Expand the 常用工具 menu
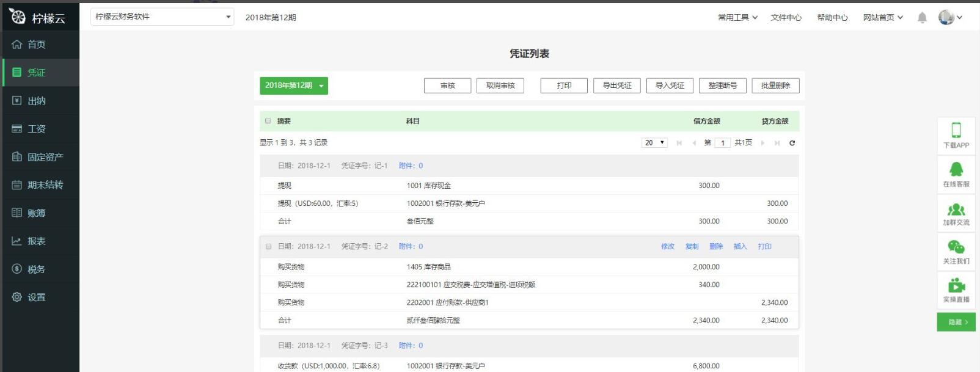Viewport: 980px width, 372px height. (x=737, y=18)
